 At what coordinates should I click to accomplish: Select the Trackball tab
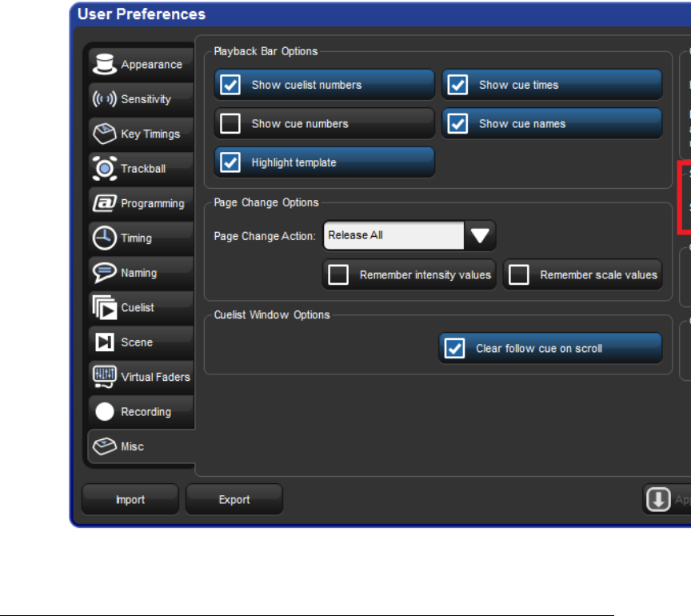click(x=141, y=169)
